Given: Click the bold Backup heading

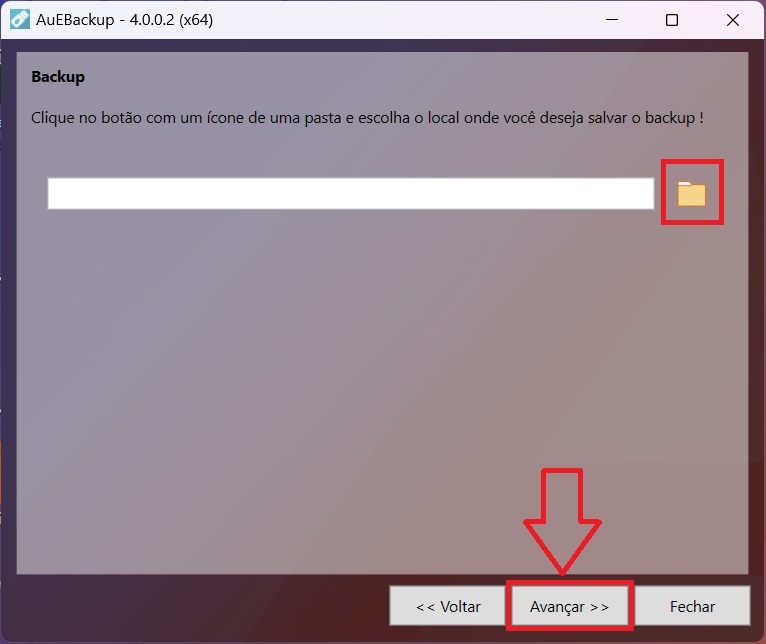Looking at the screenshot, I should 58,77.
